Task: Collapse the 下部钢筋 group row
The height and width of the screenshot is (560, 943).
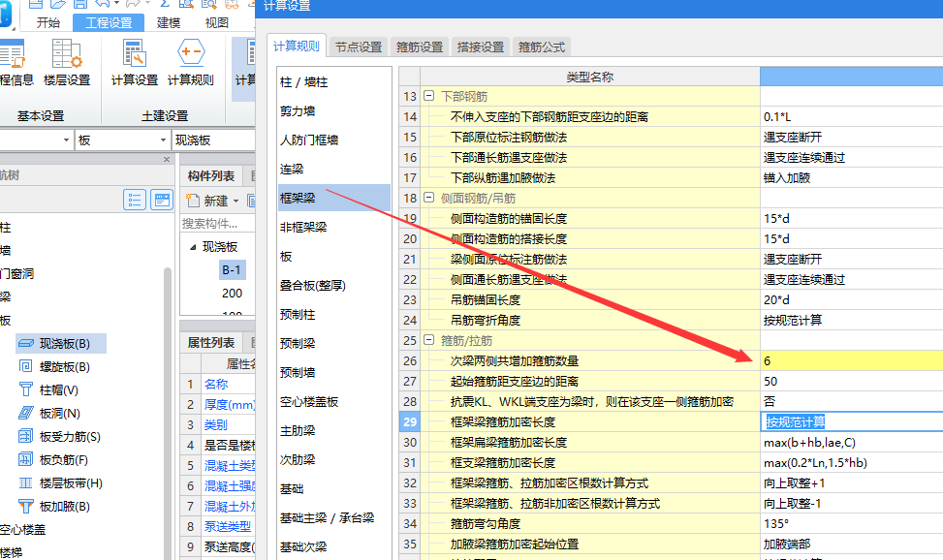Action: tap(428, 96)
